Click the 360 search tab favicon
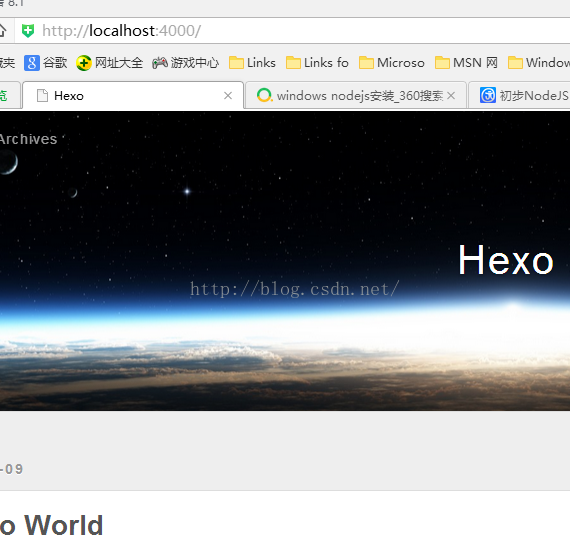The height and width of the screenshot is (557, 570). point(264,96)
